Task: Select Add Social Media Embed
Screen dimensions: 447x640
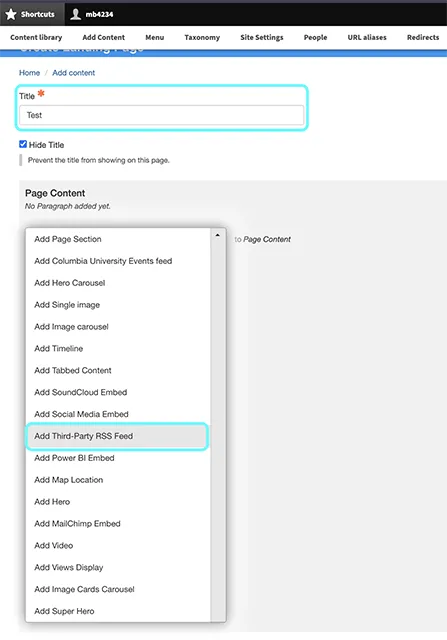Action: tap(118, 414)
